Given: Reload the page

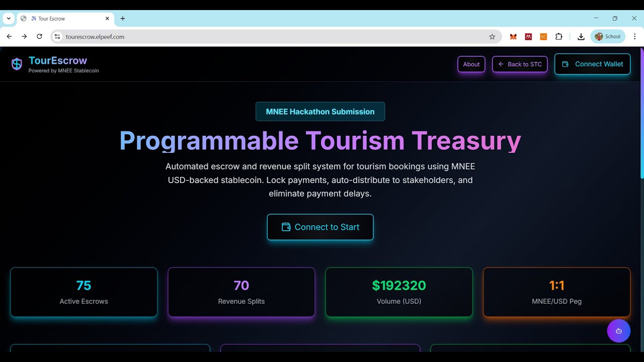Looking at the screenshot, I should click(39, 37).
